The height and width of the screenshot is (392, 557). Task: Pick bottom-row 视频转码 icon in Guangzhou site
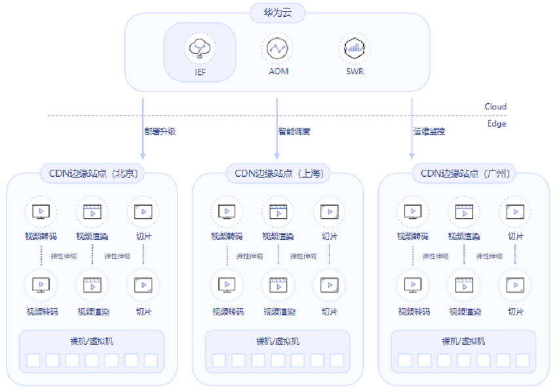click(413, 285)
